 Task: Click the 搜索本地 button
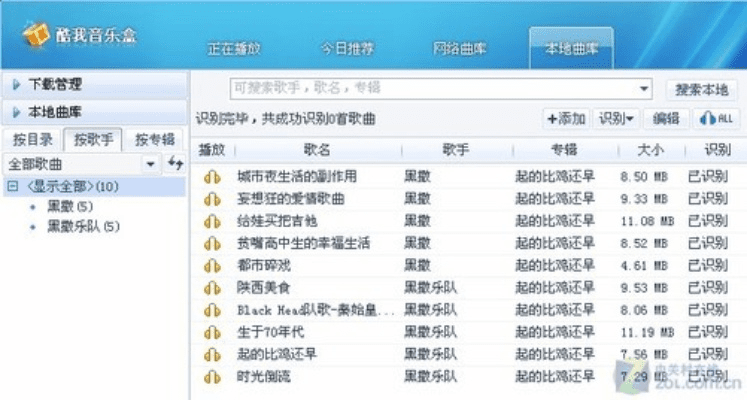(701, 90)
